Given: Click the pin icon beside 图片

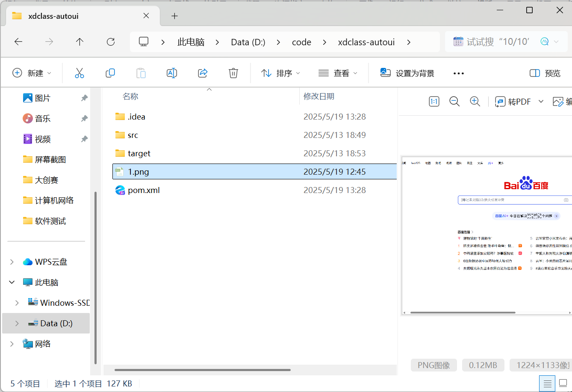Looking at the screenshot, I should [84, 98].
